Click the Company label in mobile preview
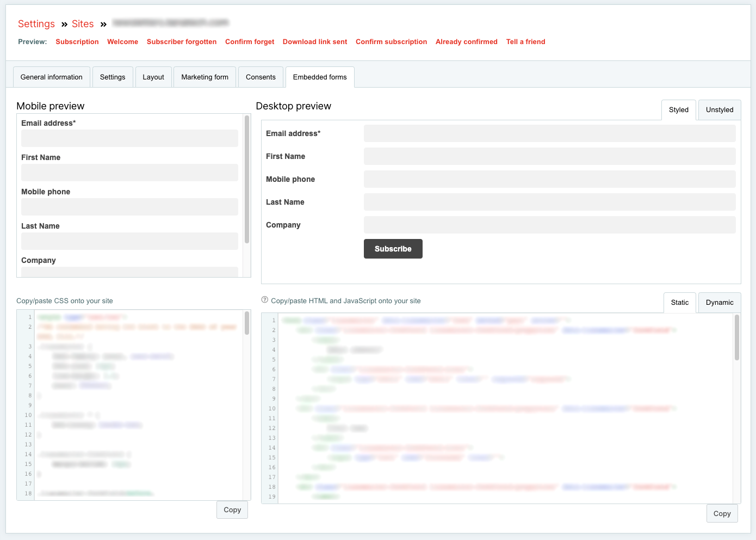 [x=39, y=260]
